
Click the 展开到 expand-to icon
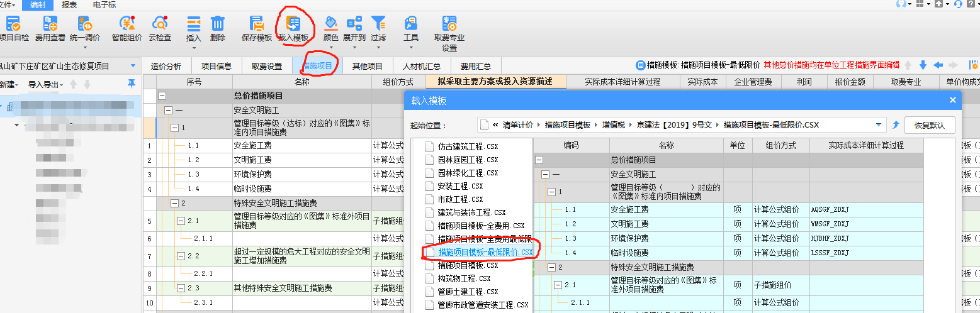point(354,24)
